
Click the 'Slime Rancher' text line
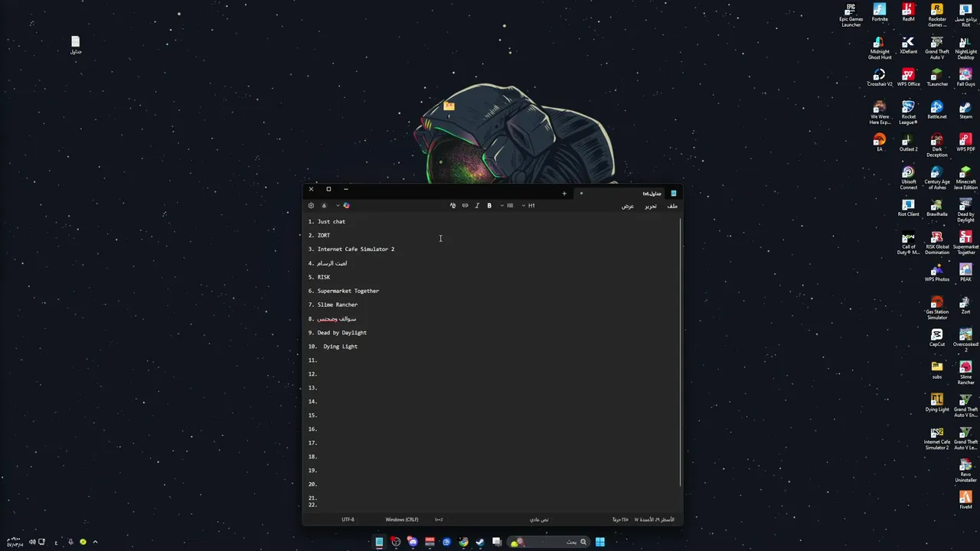click(338, 305)
